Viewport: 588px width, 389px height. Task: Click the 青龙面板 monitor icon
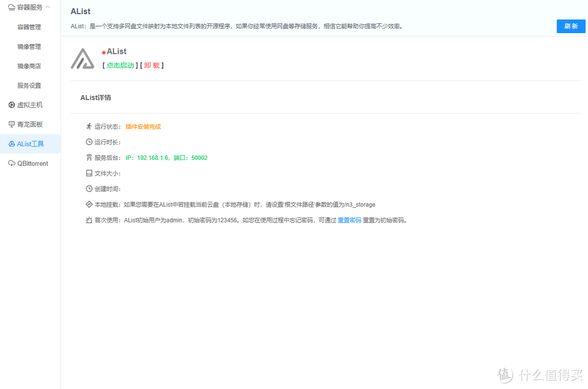tap(11, 125)
